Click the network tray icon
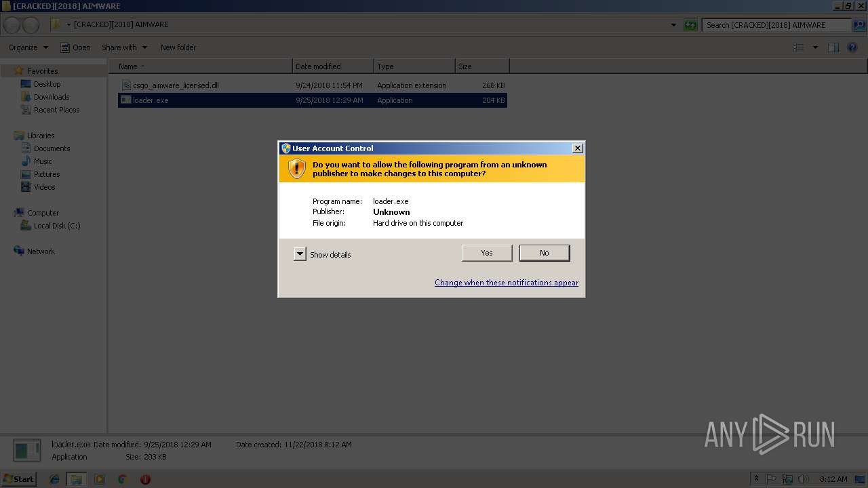The image size is (868, 488). pyautogui.click(x=788, y=479)
